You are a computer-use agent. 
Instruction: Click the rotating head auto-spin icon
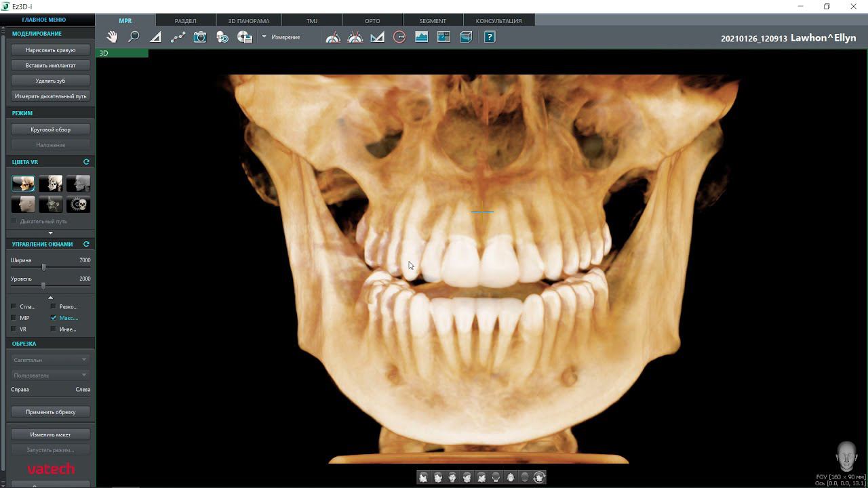click(539, 477)
